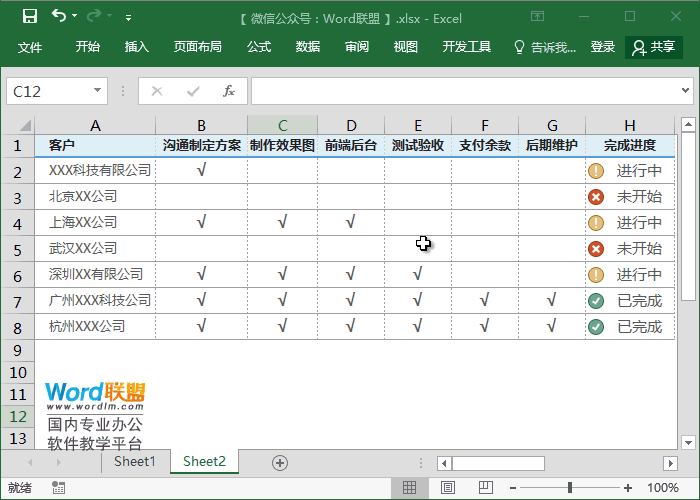Click the yellow warning icon in row 6
The width and height of the screenshot is (700, 500).
[596, 275]
